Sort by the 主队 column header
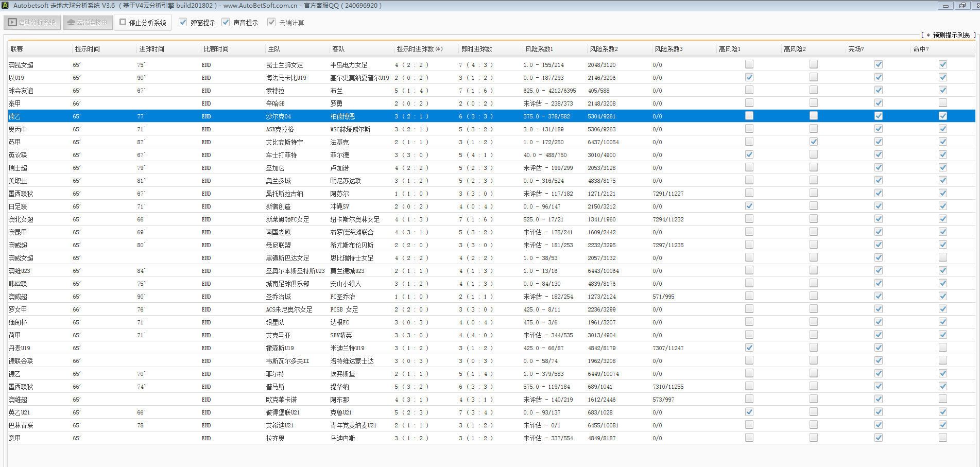980x467 pixels. (x=274, y=49)
